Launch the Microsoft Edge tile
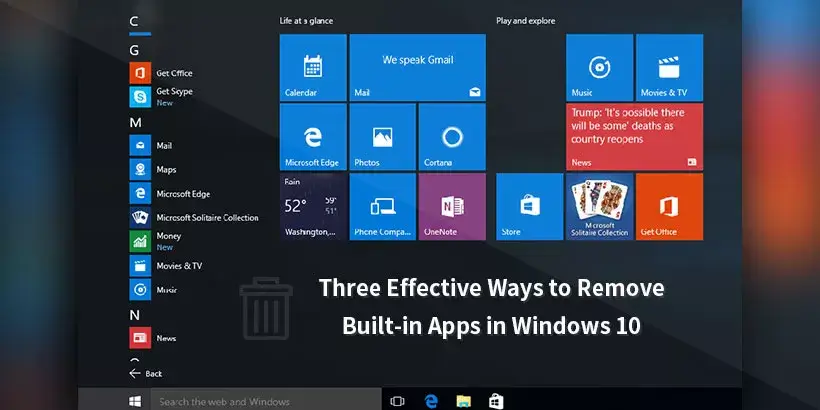The width and height of the screenshot is (820, 410). tap(313, 137)
